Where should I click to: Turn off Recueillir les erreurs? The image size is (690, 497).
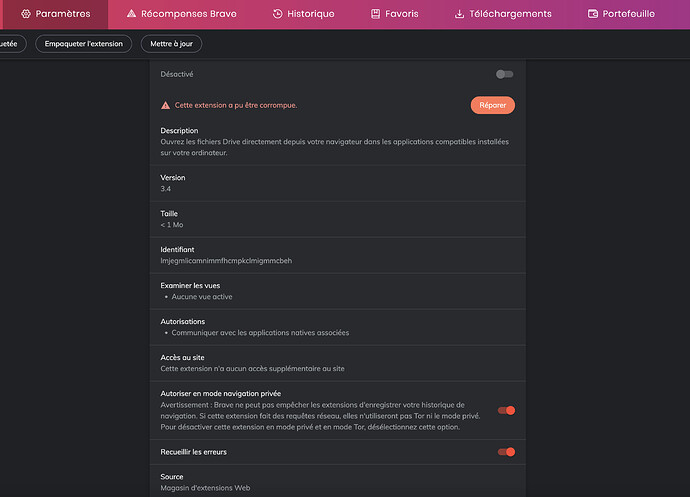[x=505, y=452]
